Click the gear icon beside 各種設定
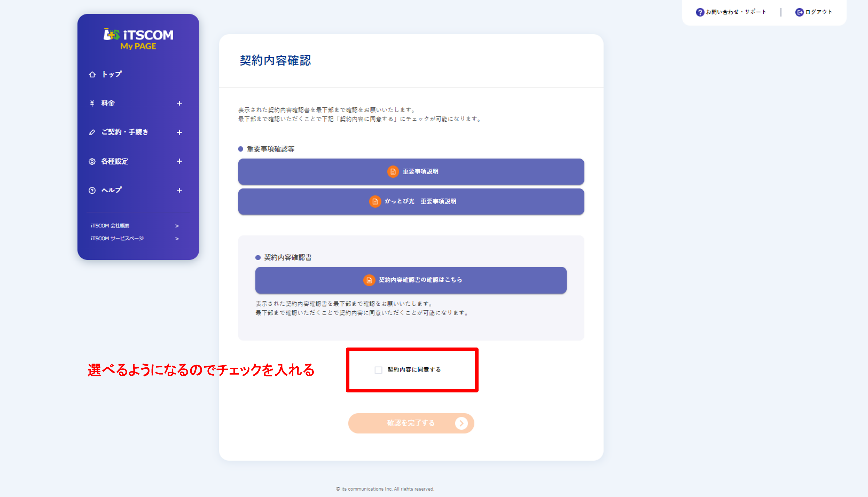Screen dimensions: 868x497 (92, 161)
